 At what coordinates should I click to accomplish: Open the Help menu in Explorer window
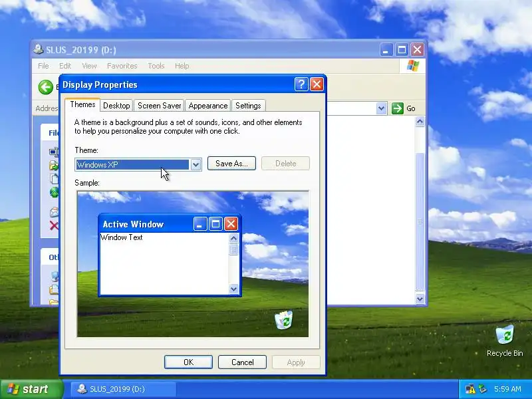coord(182,66)
